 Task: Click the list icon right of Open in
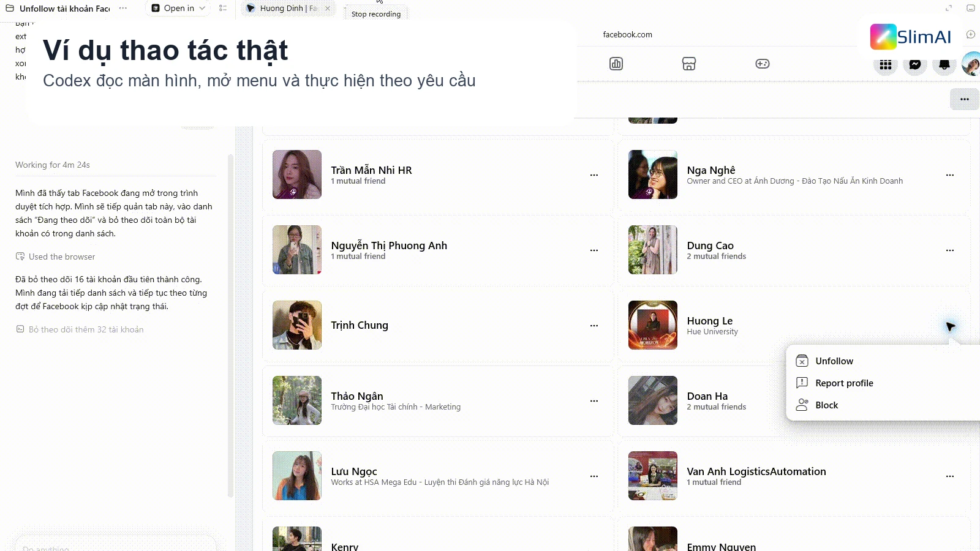pyautogui.click(x=223, y=8)
